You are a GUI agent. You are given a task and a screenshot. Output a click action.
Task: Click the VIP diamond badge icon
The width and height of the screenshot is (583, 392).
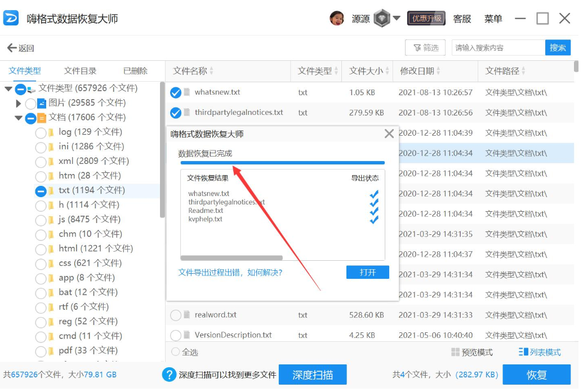pos(382,18)
